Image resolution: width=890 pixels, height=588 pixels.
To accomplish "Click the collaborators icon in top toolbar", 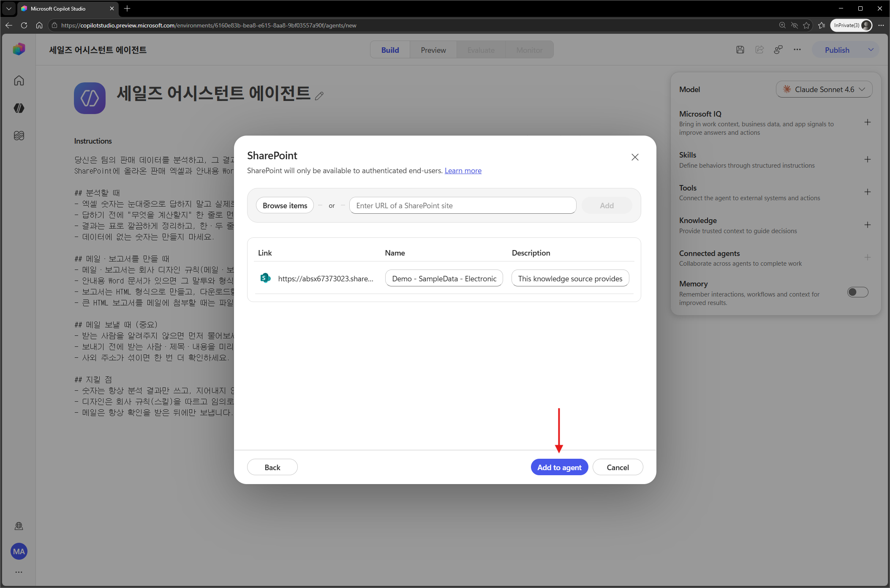I will 778,50.
